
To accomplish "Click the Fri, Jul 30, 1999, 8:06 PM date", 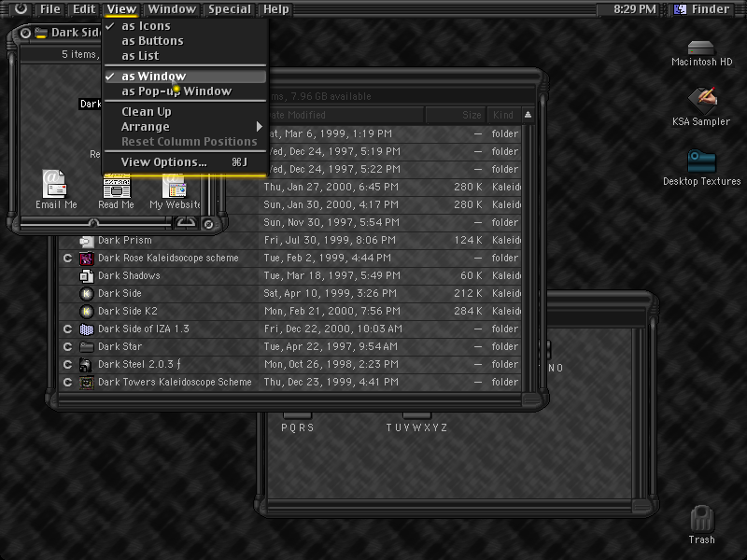I will pyautogui.click(x=330, y=241).
